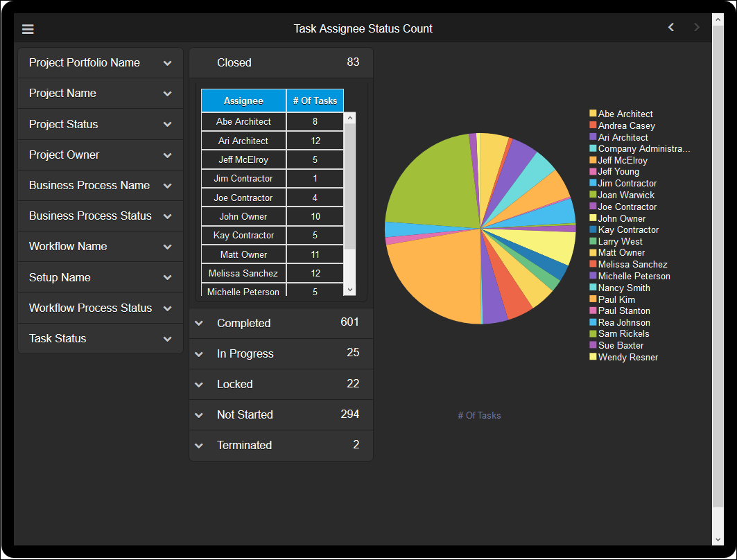
Task: Open the Project Status filter dropdown
Action: 101,125
